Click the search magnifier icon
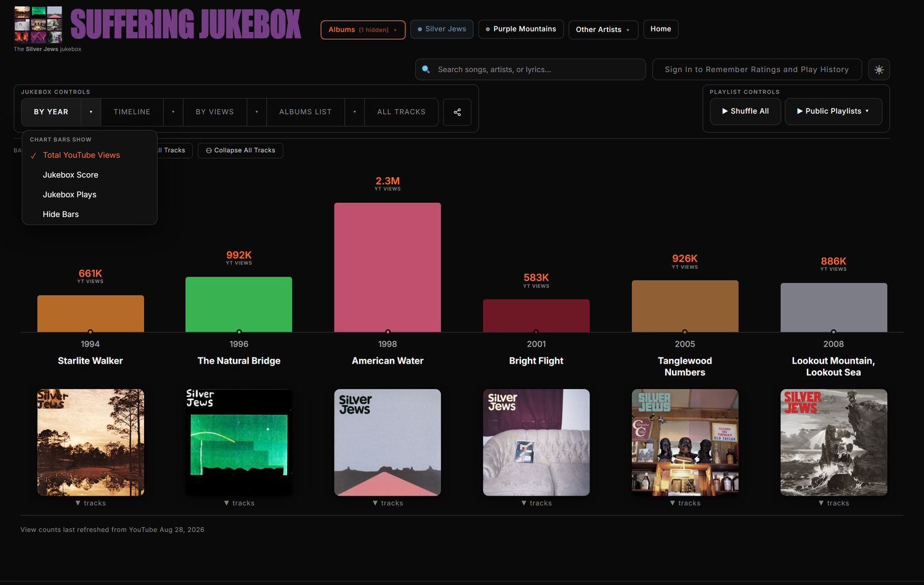924x585 pixels. pos(426,70)
